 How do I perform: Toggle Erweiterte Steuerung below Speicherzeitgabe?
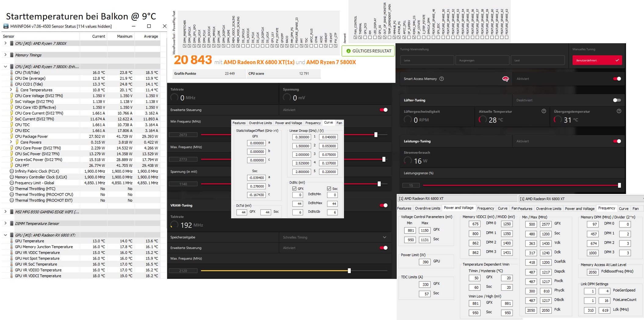pos(384,248)
